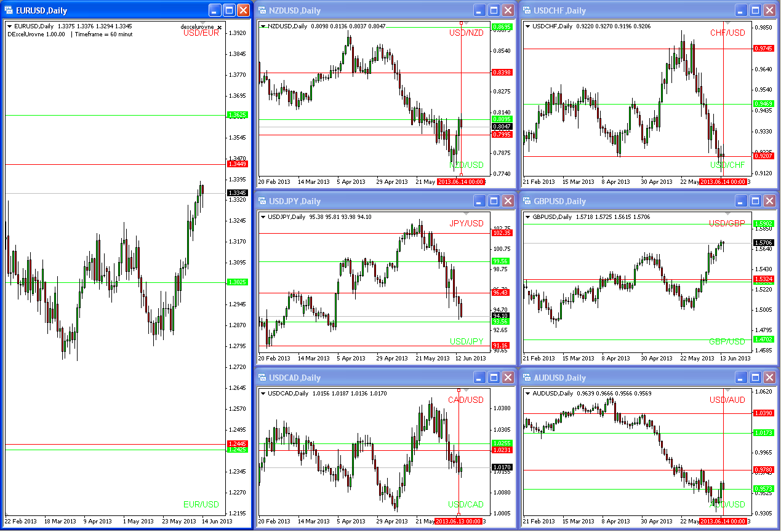Click the red 1.0390 tag in AUDUSD chart
The height and width of the screenshot is (532, 781).
click(763, 413)
